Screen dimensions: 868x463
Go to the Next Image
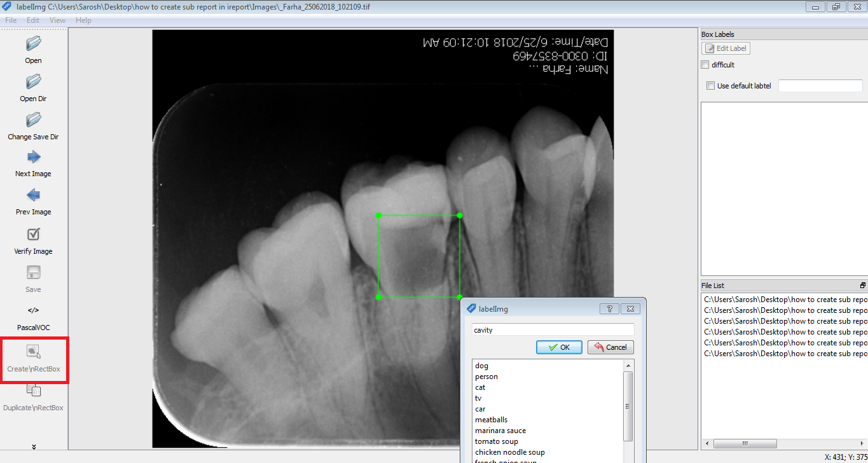click(x=32, y=162)
